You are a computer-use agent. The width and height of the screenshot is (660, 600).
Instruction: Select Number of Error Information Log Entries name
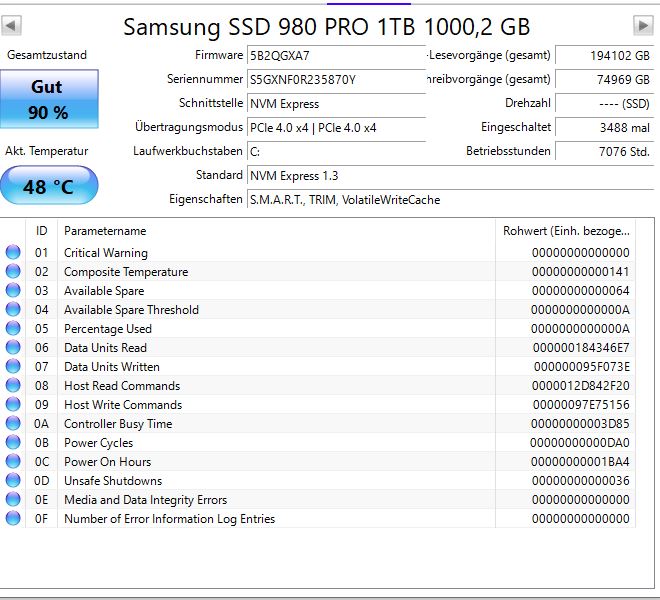(169, 518)
